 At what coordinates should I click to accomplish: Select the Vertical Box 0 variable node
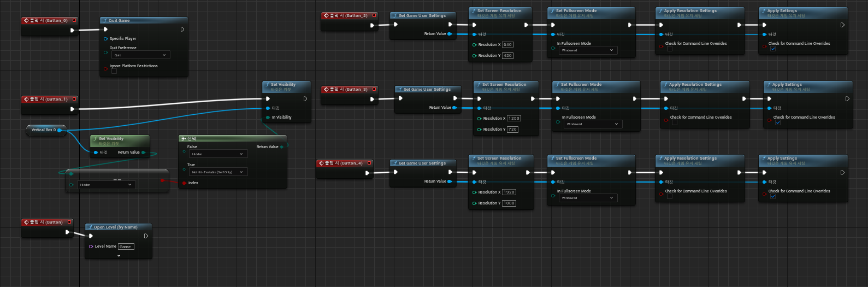pos(46,130)
